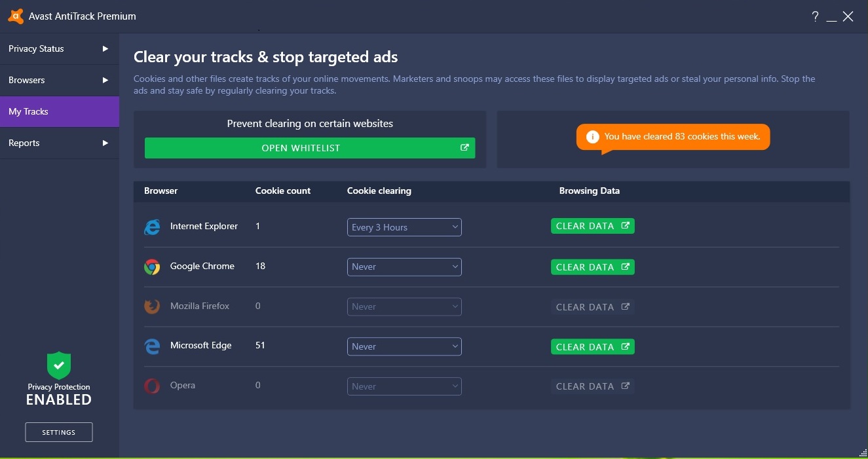
Task: Expand the Browsers sidebar arrow
Action: (x=105, y=80)
